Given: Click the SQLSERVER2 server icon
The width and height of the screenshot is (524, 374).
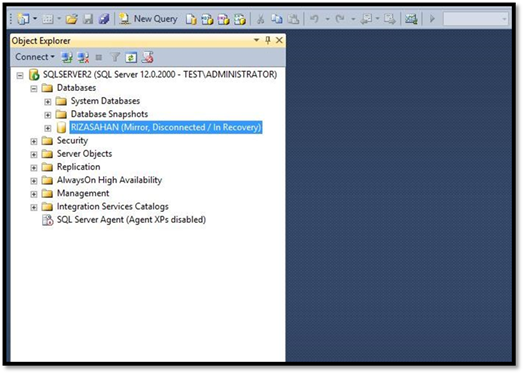Looking at the screenshot, I should [34, 75].
